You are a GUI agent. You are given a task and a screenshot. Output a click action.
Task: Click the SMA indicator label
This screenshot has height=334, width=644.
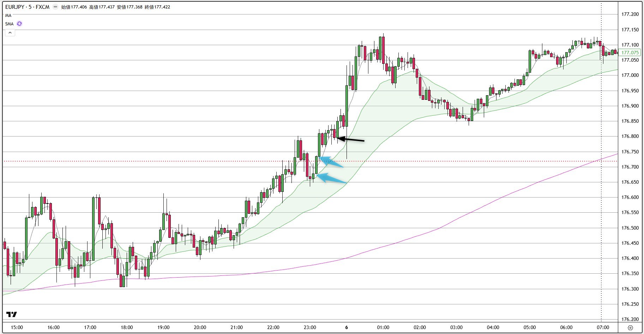(9, 24)
